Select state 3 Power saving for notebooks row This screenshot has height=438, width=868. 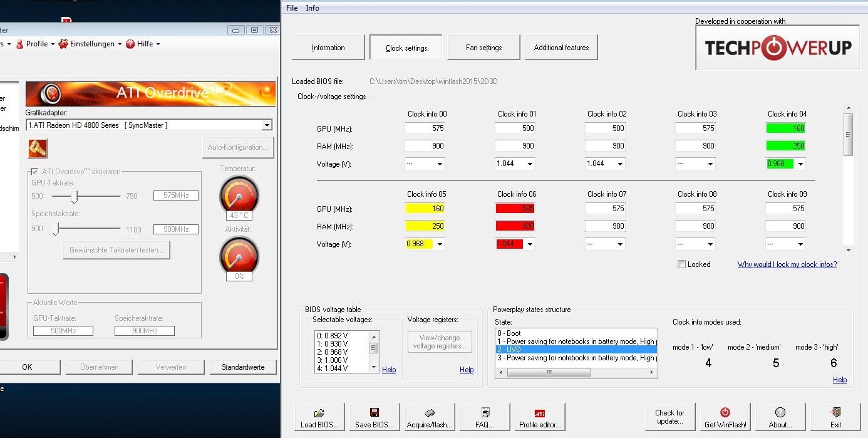pos(576,358)
